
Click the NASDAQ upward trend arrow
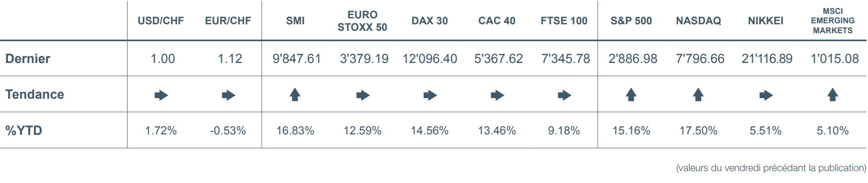tap(698, 95)
